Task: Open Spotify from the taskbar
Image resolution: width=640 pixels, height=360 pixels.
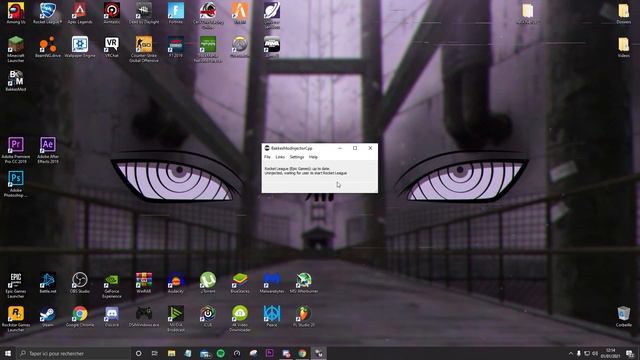Action: coord(221,353)
